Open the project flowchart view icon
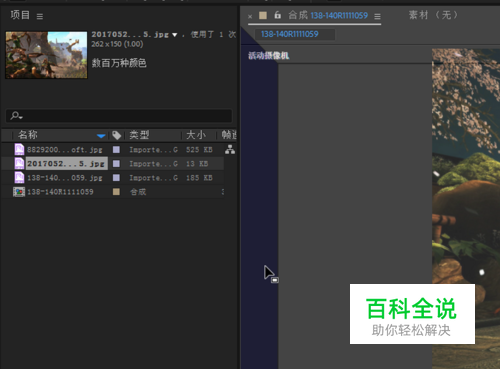The width and height of the screenshot is (500, 369). tap(230, 149)
